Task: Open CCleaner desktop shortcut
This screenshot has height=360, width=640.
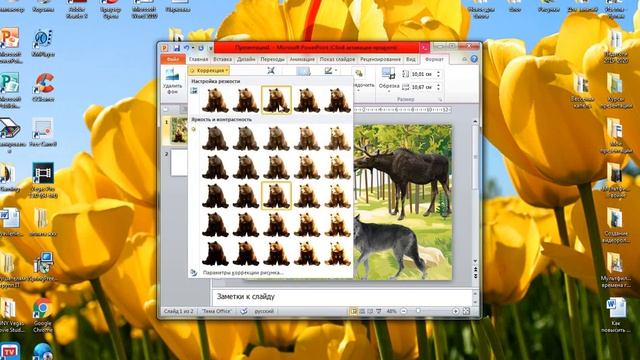Action: tap(44, 87)
